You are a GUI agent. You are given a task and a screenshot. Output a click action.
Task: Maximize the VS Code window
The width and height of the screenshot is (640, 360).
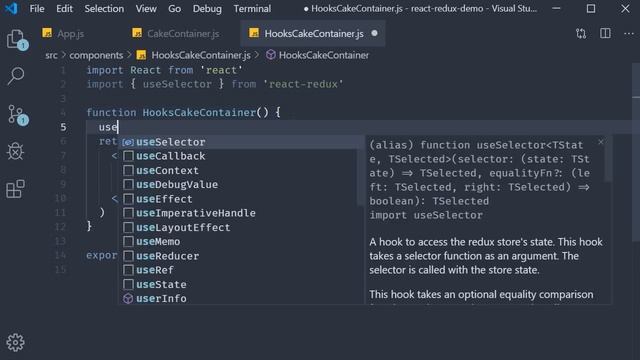point(591,9)
